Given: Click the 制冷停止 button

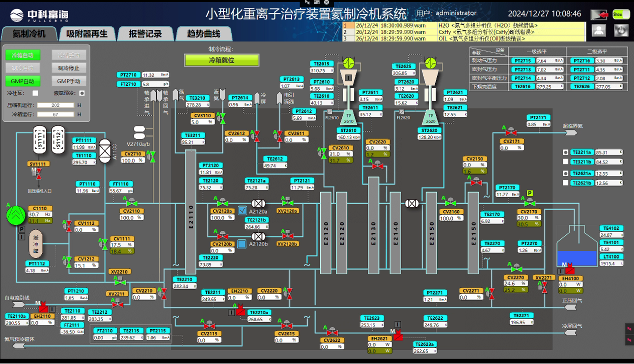Looking at the screenshot, I should tap(68, 68).
